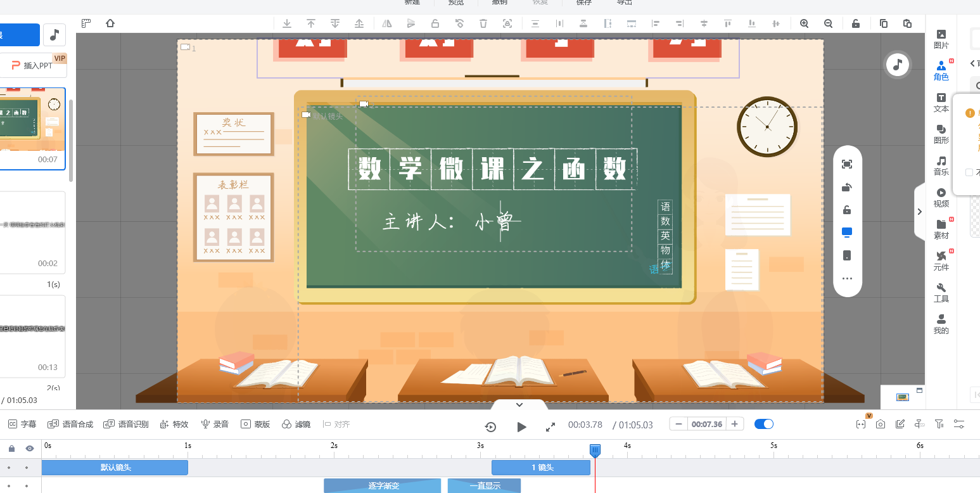Open the 素材 tab
This screenshot has width=980, height=493.
941,229
